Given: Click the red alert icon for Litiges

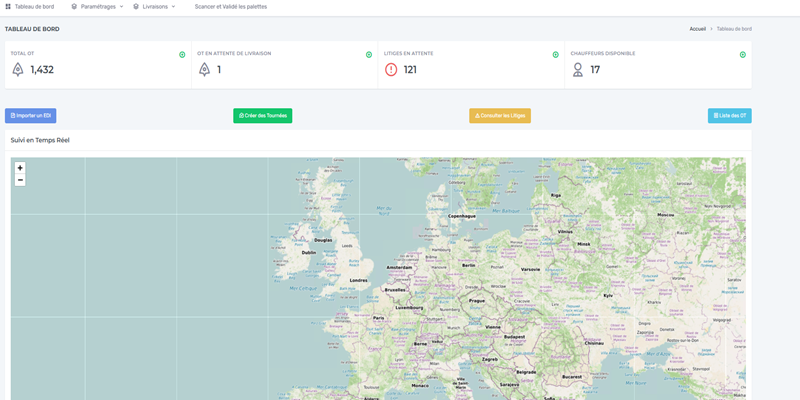Looking at the screenshot, I should point(391,70).
